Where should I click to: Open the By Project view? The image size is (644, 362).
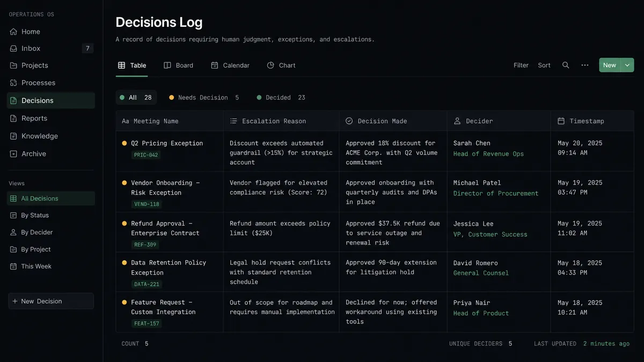52,249
